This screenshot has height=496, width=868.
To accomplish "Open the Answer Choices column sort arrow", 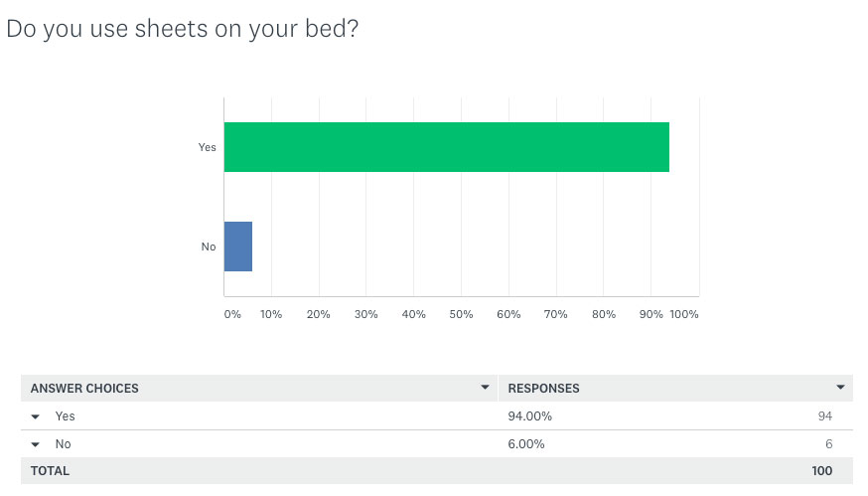I will point(485,388).
